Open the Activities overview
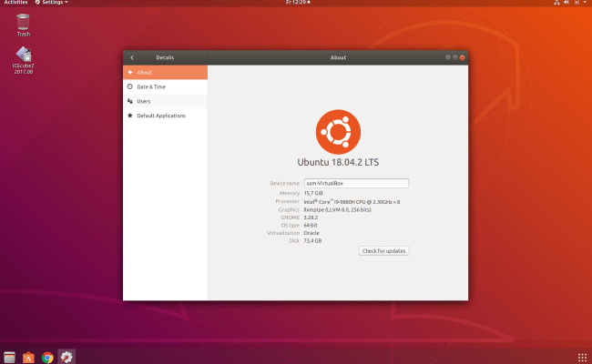The height and width of the screenshot is (364, 592). click(x=15, y=2)
